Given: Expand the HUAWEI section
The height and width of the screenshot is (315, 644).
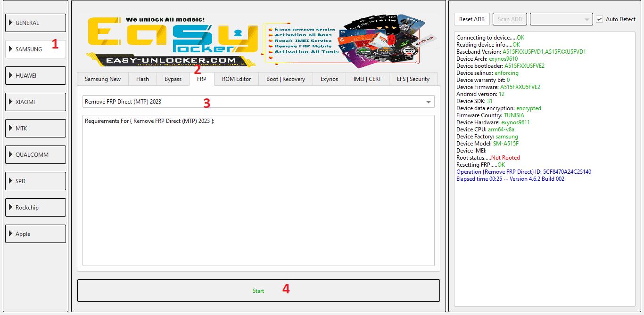Looking at the screenshot, I should coord(35,75).
